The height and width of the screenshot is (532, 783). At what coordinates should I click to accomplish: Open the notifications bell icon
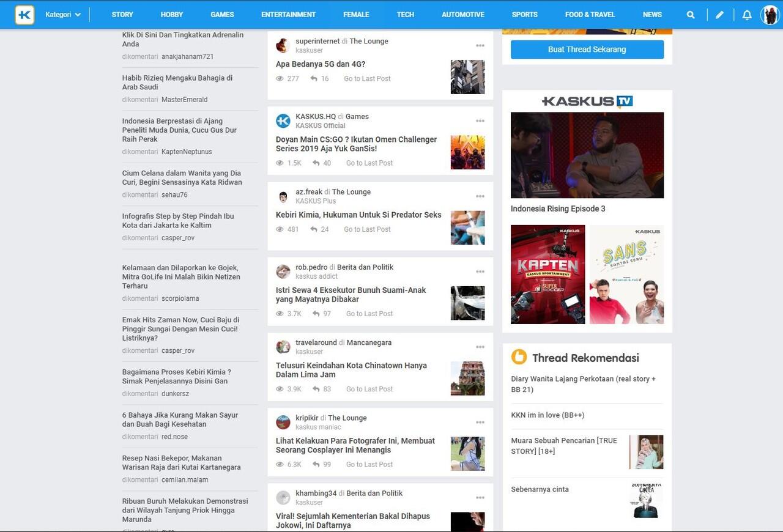tap(747, 15)
